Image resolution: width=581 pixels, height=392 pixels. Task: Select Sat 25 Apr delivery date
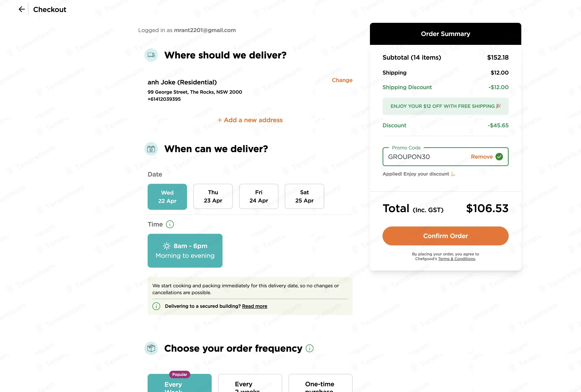[304, 197]
